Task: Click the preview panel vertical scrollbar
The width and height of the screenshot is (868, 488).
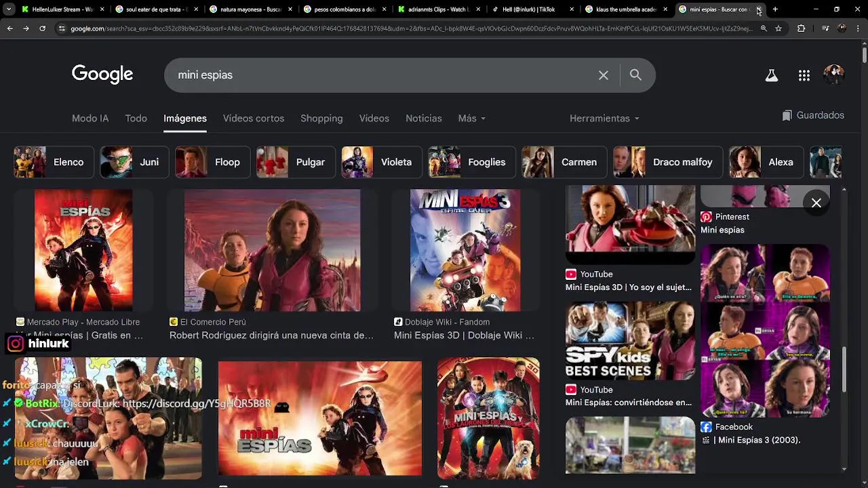Action: (x=844, y=369)
